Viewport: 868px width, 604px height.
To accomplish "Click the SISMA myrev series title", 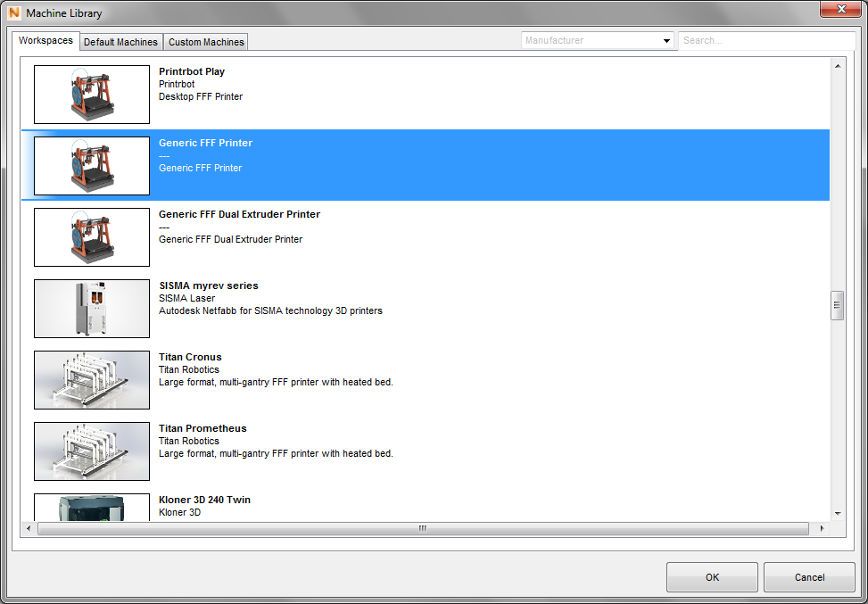I will tap(209, 285).
